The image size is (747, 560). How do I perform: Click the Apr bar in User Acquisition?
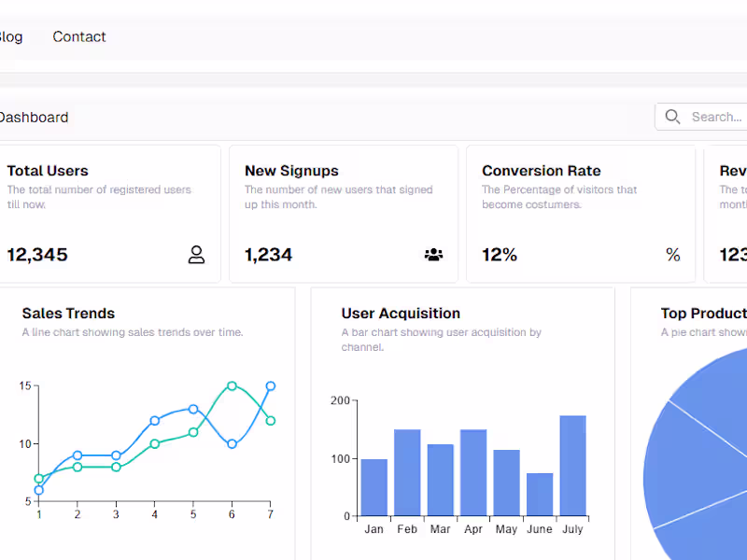pyautogui.click(x=473, y=473)
